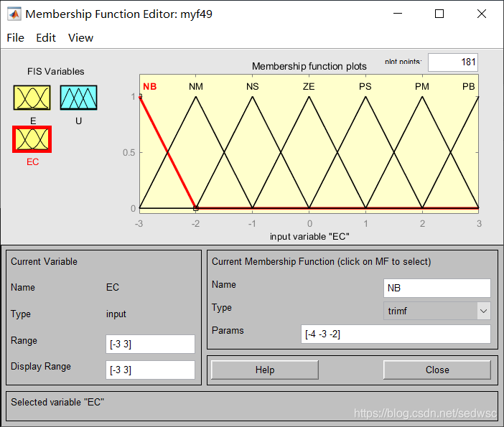This screenshot has width=504, height=427.
Task: Click the NB curve handle at -2
Action: 196,208
